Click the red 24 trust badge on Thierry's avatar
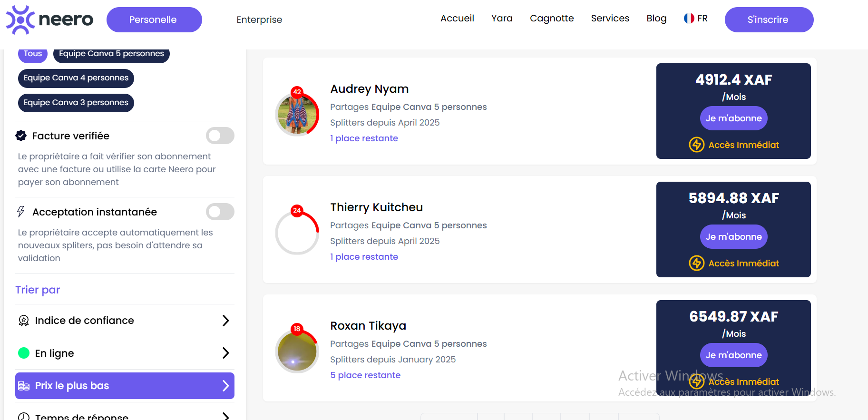 [x=297, y=210]
